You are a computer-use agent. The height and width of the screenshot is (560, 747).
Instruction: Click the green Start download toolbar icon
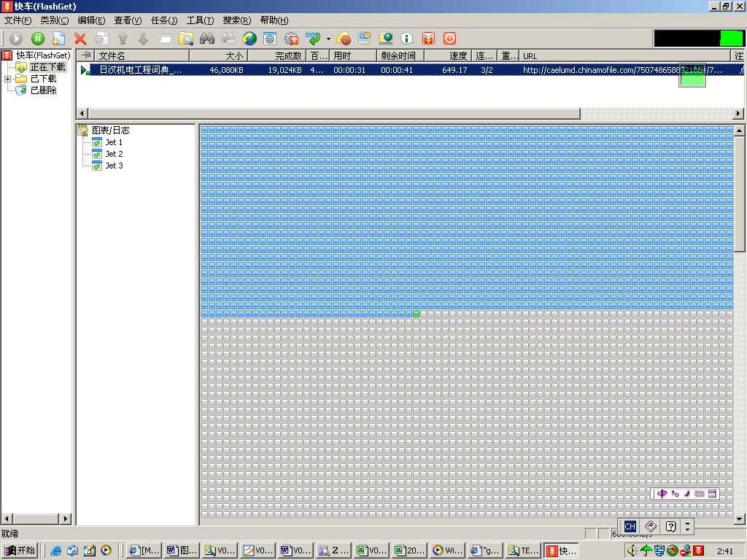tap(16, 39)
